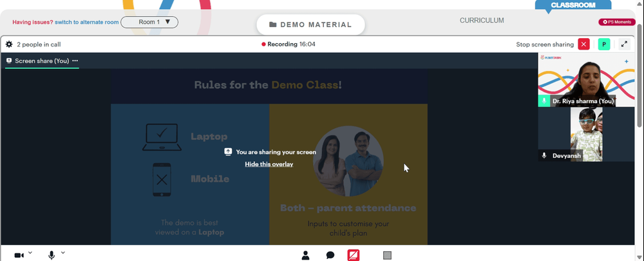Viewport: 644px width, 261px height.
Task: Click the red stop screen sharing X button
Action: point(583,44)
